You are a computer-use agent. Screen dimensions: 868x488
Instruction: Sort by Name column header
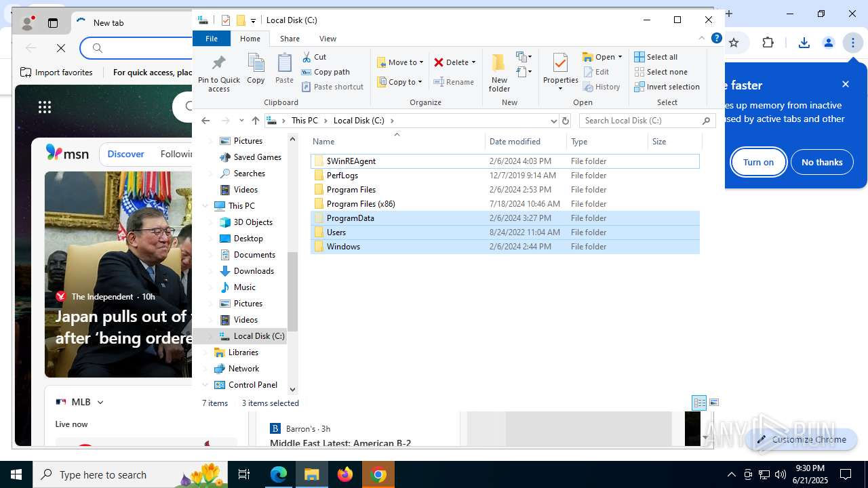(x=397, y=142)
